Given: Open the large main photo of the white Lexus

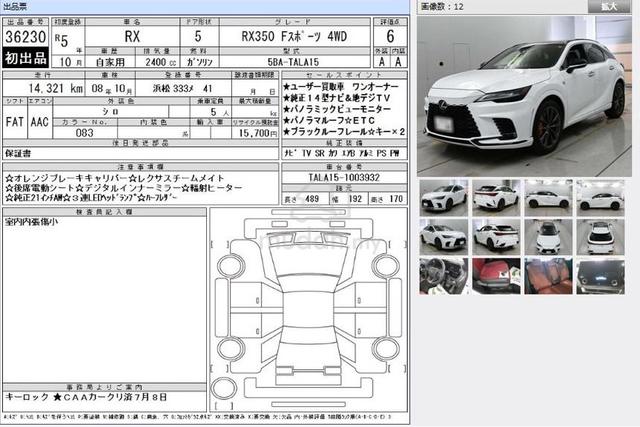Looking at the screenshot, I should click(524, 96).
